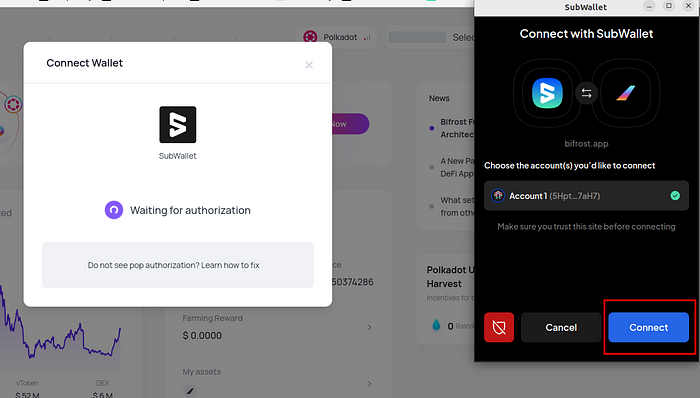Click the swap arrows icon between logos
This screenshot has width=700, height=398.
click(586, 93)
